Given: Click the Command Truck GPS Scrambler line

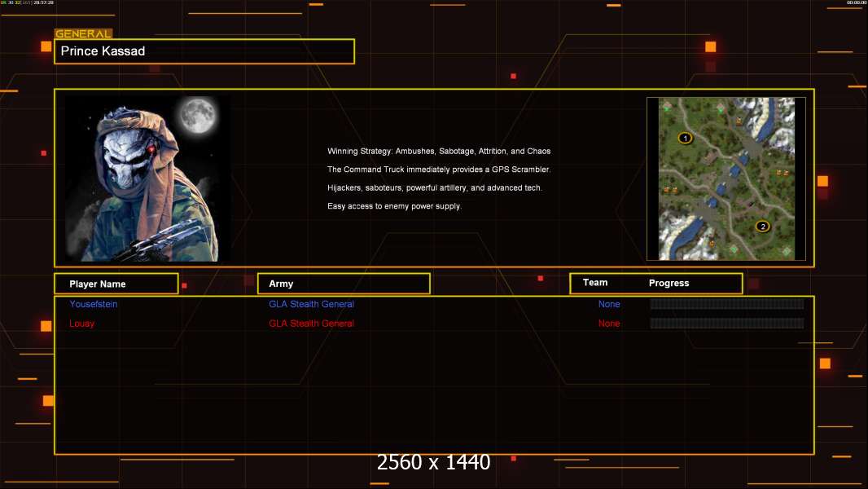Looking at the screenshot, I should 439,170.
